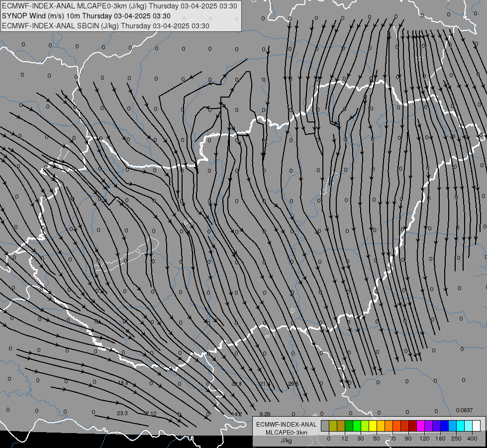Click legend scale value 160

coord(440,439)
